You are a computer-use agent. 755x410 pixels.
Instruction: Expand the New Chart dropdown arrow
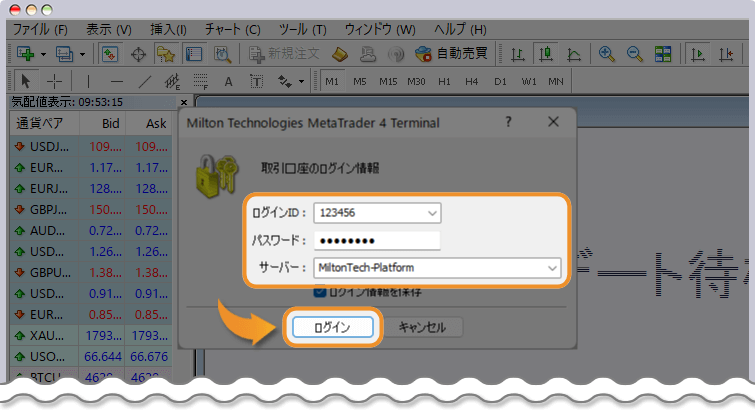(x=43, y=54)
